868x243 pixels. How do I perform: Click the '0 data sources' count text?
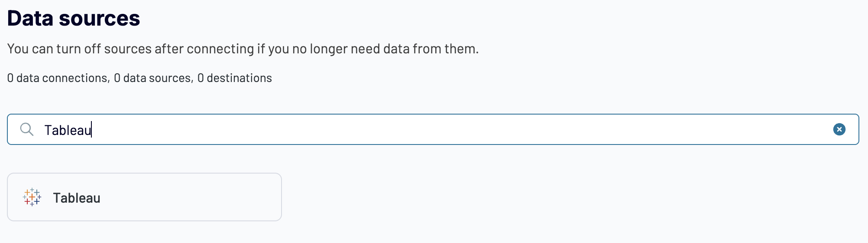(152, 78)
